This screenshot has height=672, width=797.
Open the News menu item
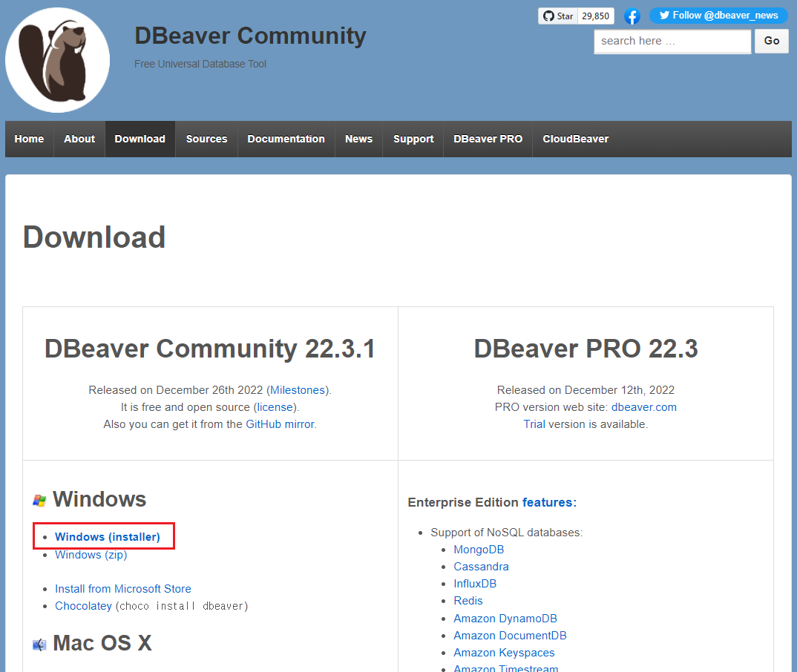pyautogui.click(x=358, y=139)
